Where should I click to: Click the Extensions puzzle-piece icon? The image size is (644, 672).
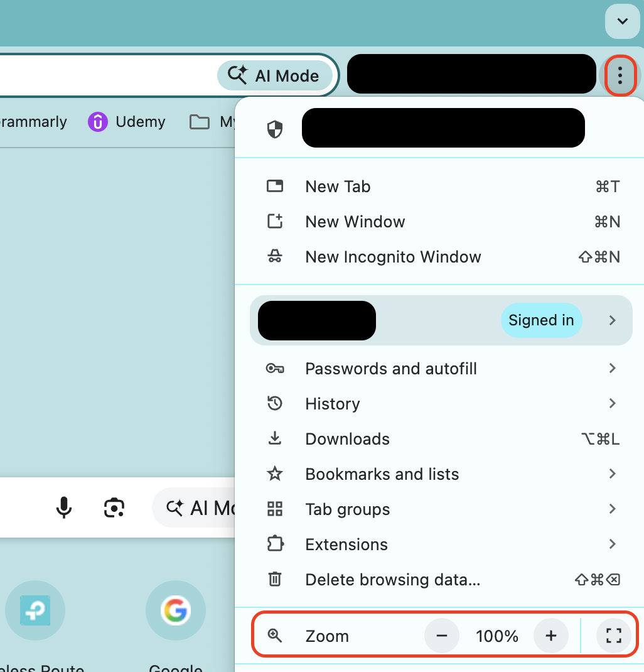275,545
